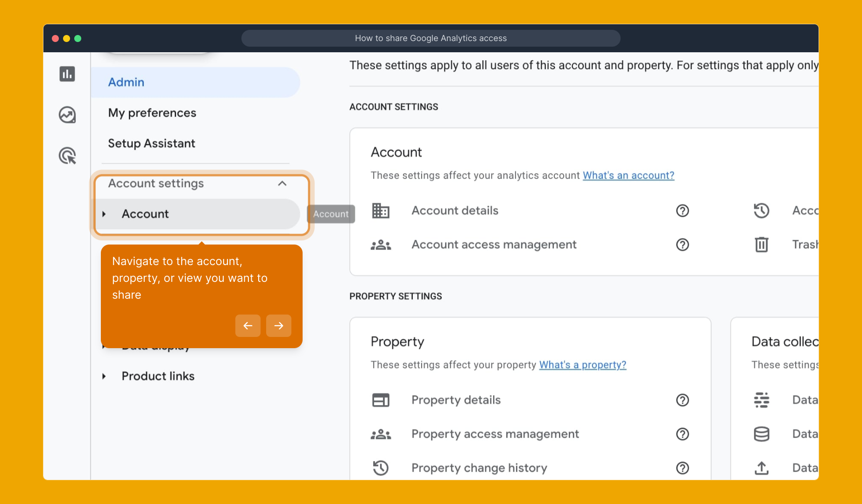Click Setup Assistant in the panel

pyautogui.click(x=151, y=143)
